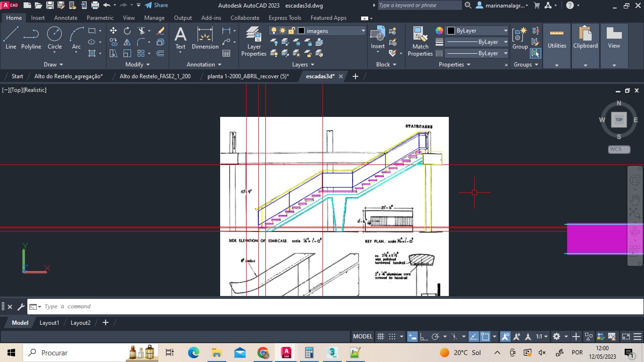Click the Match Properties tool

point(420,41)
